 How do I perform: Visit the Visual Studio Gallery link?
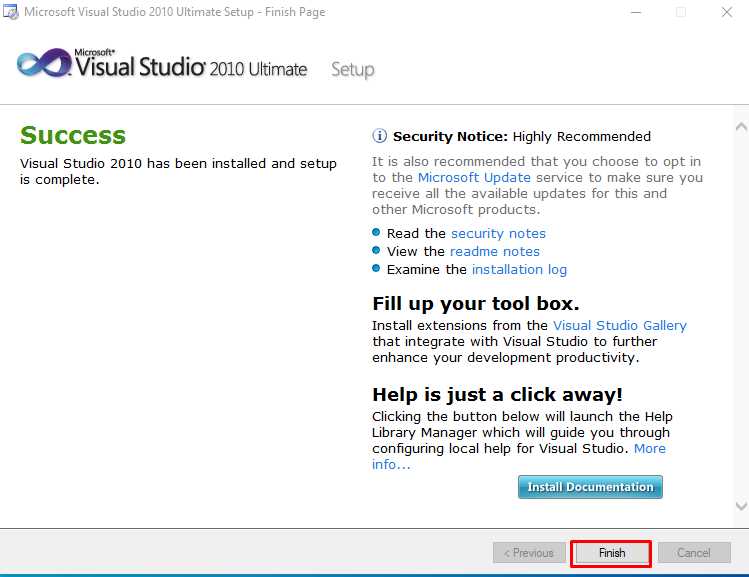tap(620, 326)
